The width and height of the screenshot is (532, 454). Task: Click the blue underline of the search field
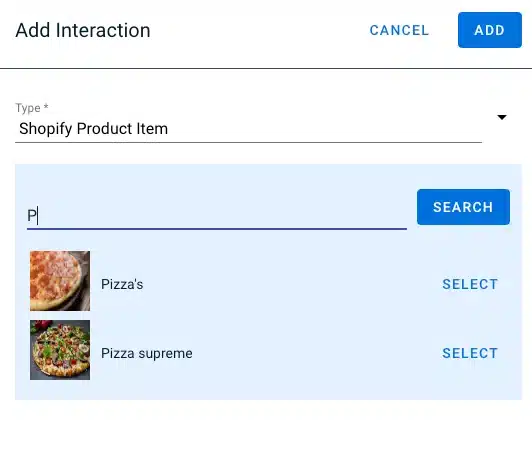217,229
